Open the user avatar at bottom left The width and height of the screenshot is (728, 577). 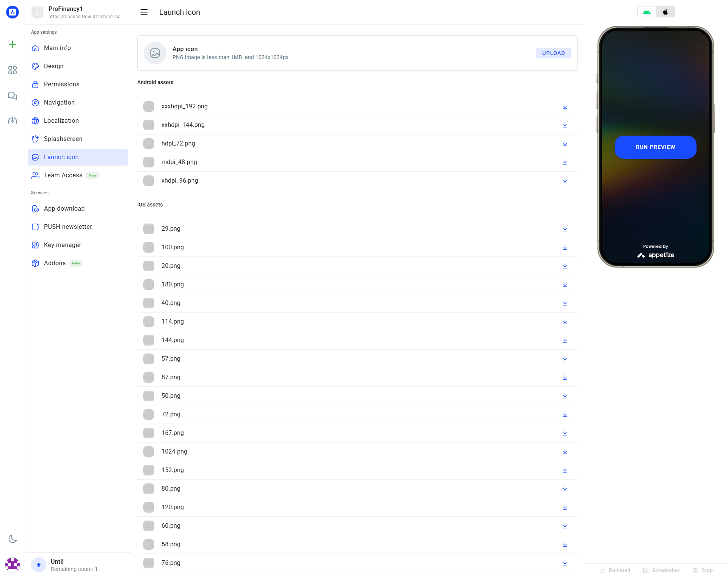click(13, 564)
